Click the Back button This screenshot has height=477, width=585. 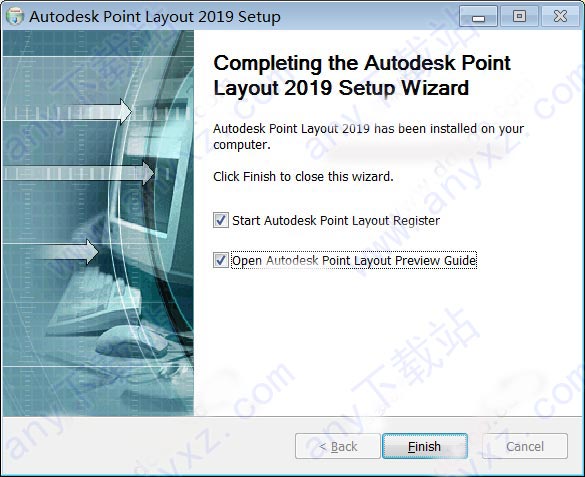point(338,446)
